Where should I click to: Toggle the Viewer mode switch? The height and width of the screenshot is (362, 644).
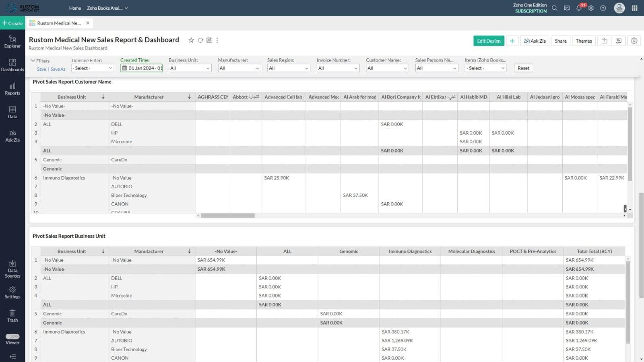pyautogui.click(x=12, y=336)
